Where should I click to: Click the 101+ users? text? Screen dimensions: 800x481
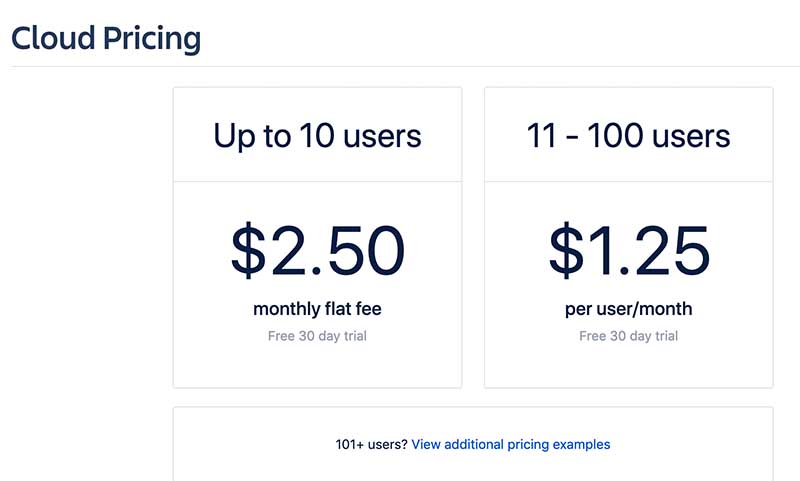[x=371, y=444]
